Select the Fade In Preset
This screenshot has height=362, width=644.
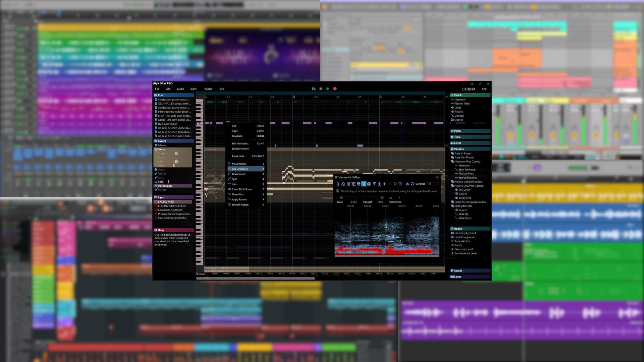461,154
